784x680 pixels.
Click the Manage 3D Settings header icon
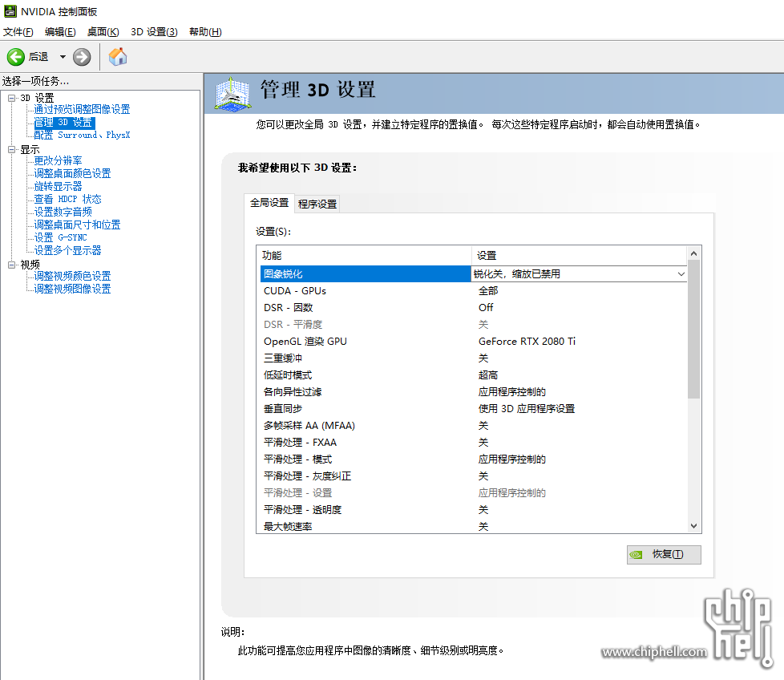point(232,94)
